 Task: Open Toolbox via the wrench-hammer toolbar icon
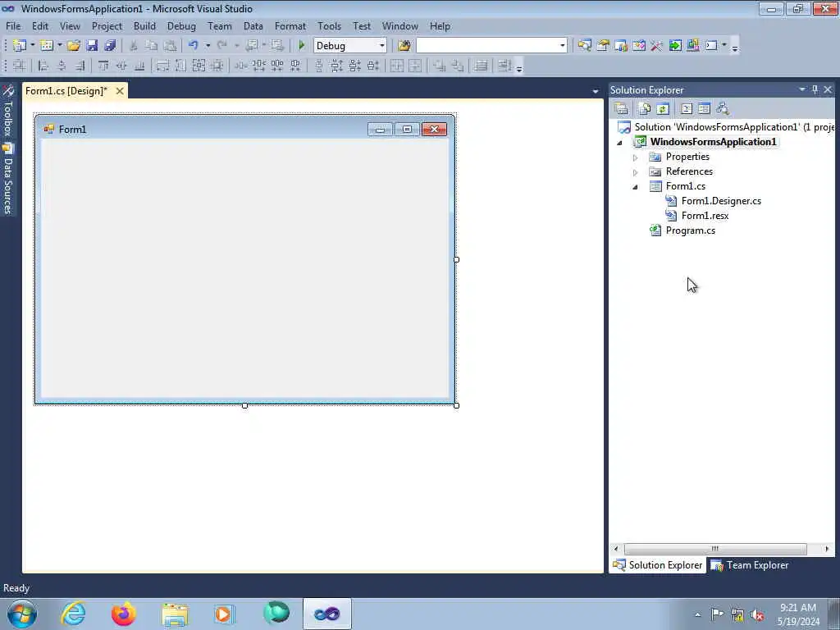coord(657,46)
